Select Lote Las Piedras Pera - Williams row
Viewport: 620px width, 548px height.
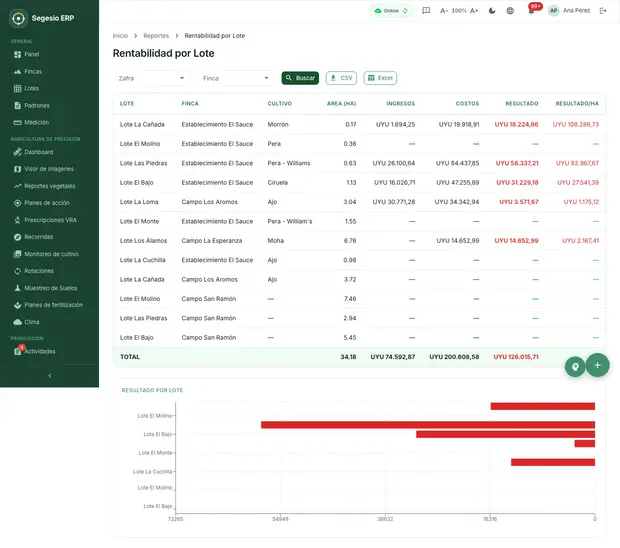[x=359, y=163]
